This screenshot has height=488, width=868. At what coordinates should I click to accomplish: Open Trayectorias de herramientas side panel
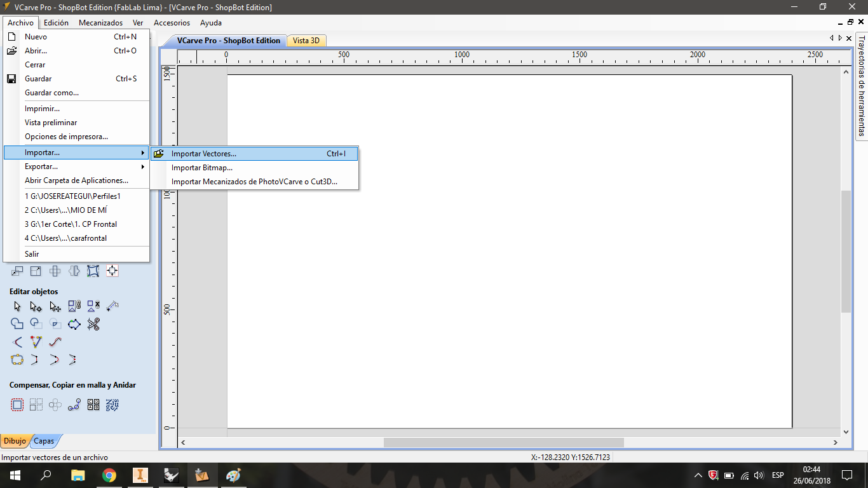pos(862,86)
